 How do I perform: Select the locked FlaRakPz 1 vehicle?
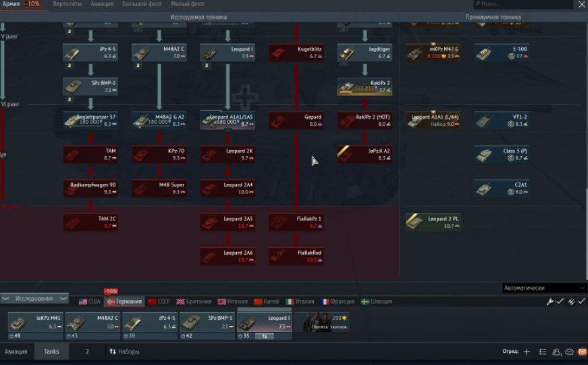[296, 222]
